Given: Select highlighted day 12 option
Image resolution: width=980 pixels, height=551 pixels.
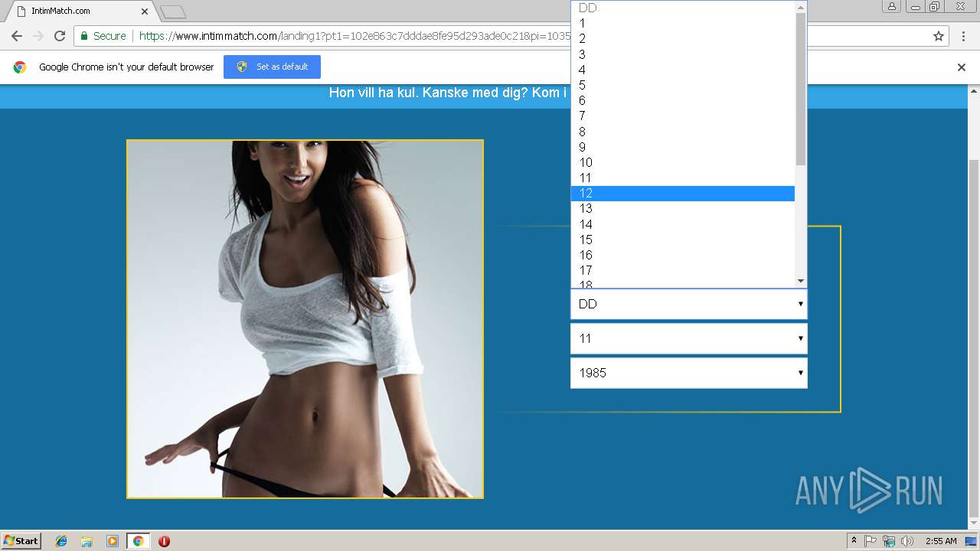Looking at the screenshot, I should (682, 193).
